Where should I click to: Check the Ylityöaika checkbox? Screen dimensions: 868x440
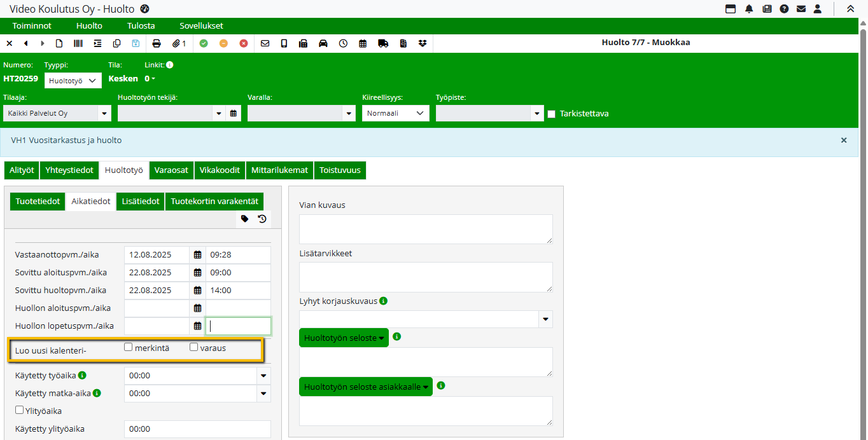click(20, 410)
